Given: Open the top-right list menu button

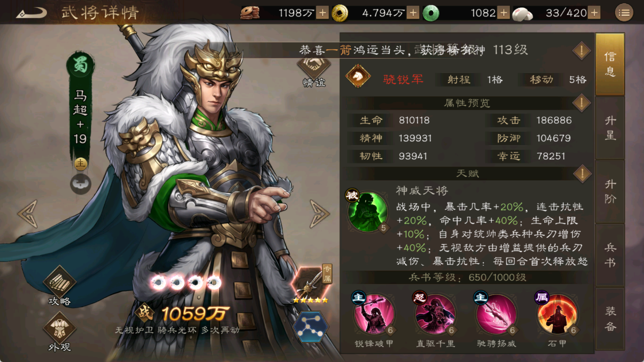Looking at the screenshot, I should coord(624,13).
